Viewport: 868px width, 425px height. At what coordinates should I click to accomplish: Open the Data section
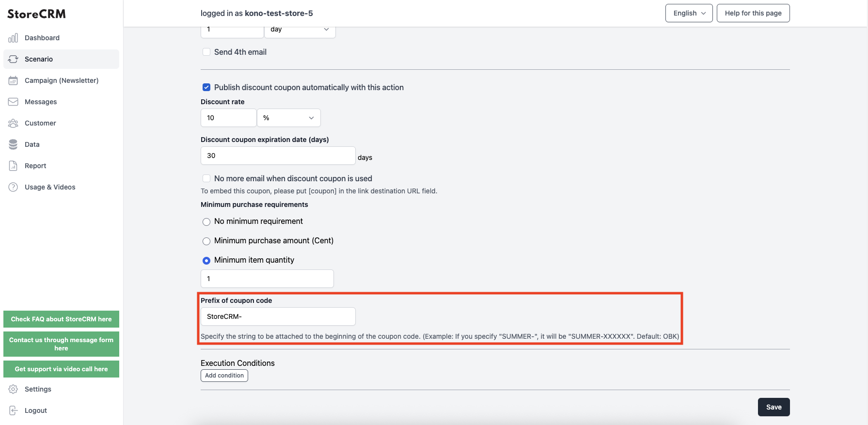61,144
